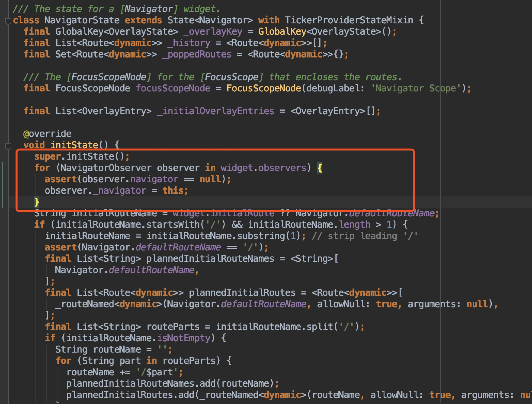Collapse the initState method fold marker
This screenshot has width=532, height=404.
click(x=8, y=146)
